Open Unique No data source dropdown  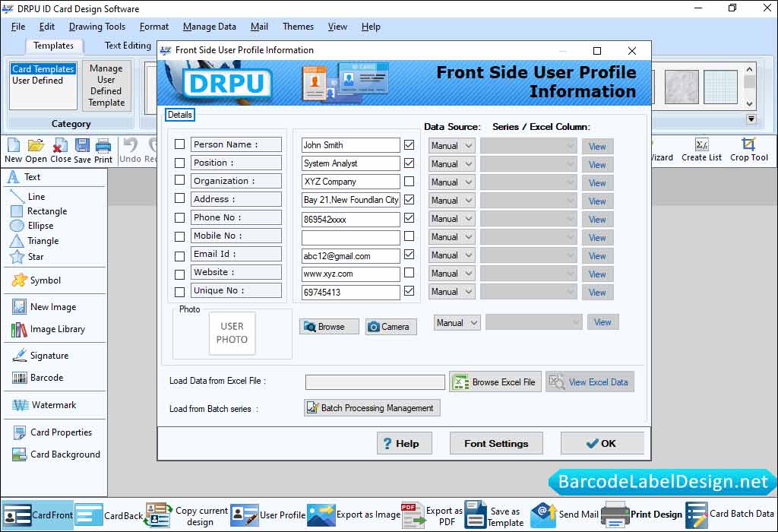click(451, 292)
